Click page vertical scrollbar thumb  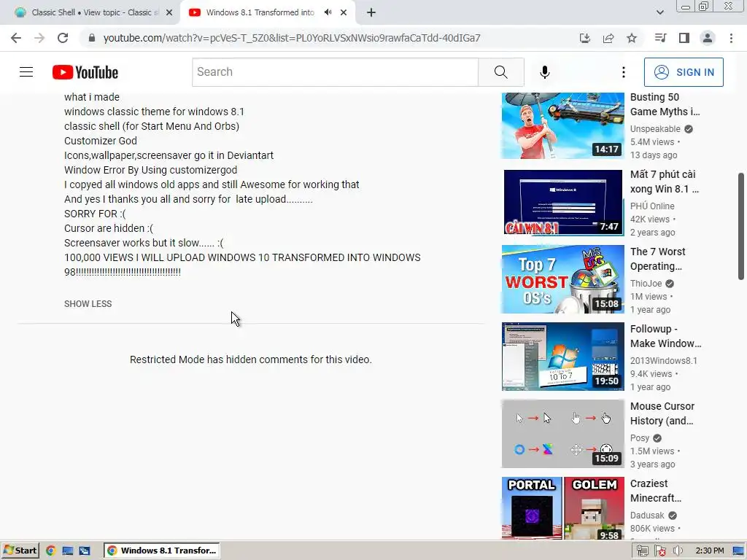[x=741, y=226]
